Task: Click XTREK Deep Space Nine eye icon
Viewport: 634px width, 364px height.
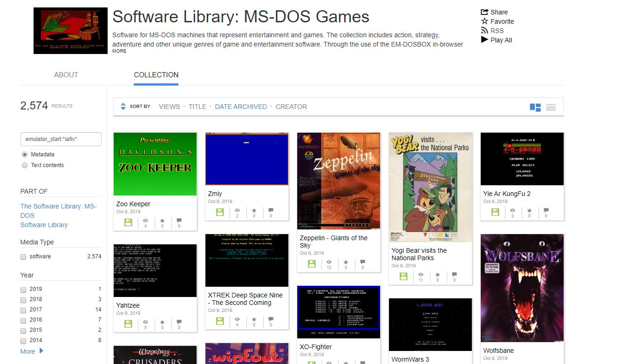Action: [x=237, y=319]
